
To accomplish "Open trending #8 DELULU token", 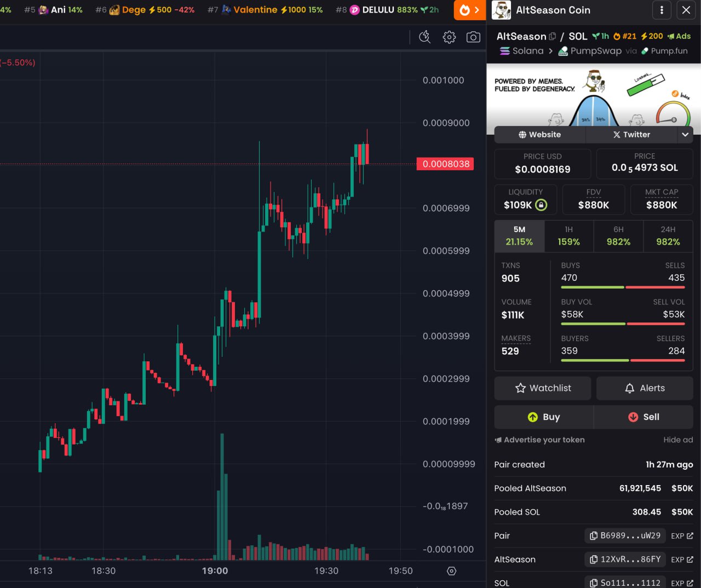I will pos(387,10).
